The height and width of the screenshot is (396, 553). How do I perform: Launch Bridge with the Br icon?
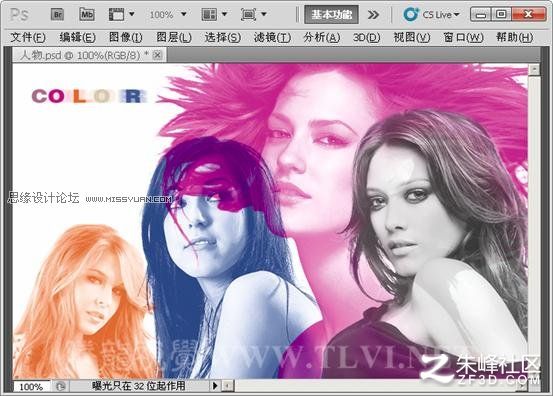coord(57,15)
